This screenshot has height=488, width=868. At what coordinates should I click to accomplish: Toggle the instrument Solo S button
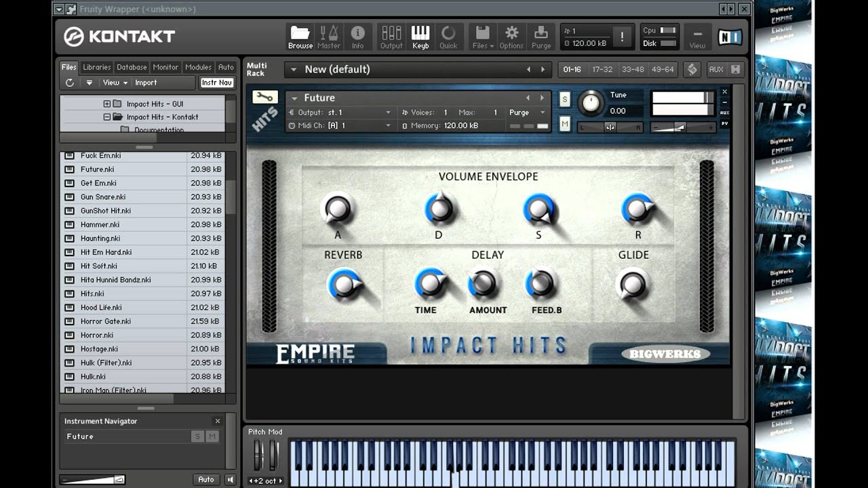(x=565, y=100)
